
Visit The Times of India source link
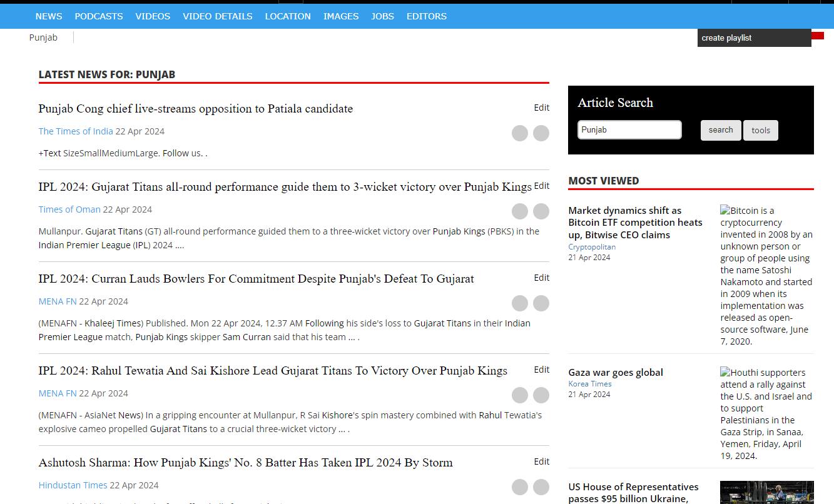[x=76, y=131]
